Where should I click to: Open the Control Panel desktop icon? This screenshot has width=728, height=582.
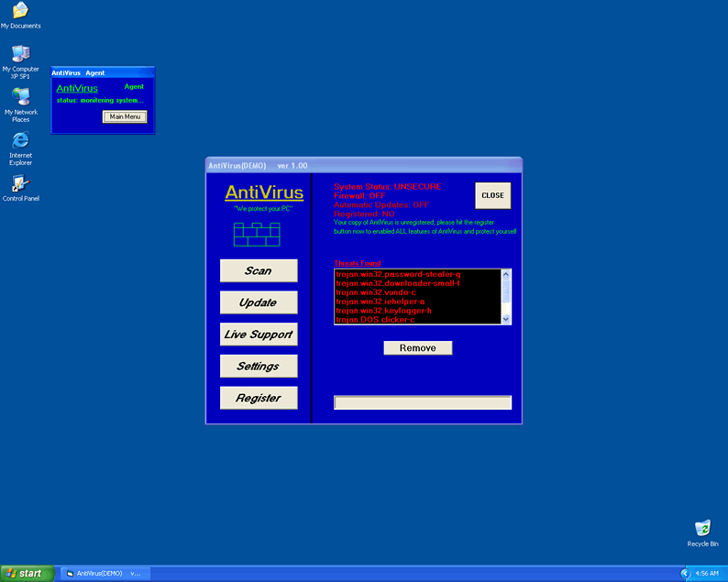(x=20, y=183)
